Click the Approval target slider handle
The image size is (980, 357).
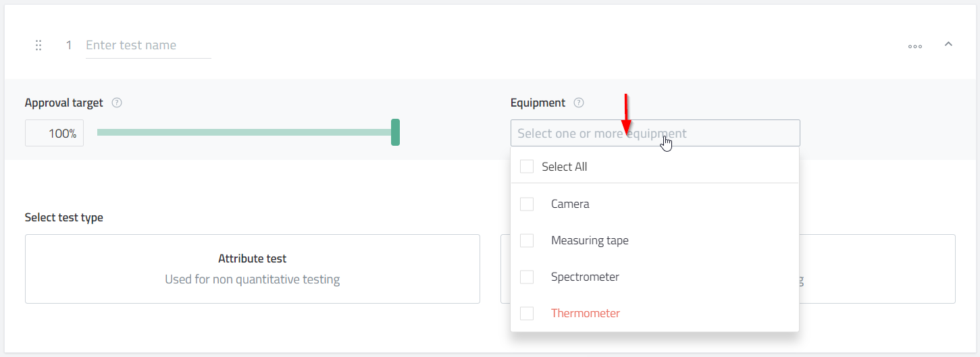[x=396, y=132]
